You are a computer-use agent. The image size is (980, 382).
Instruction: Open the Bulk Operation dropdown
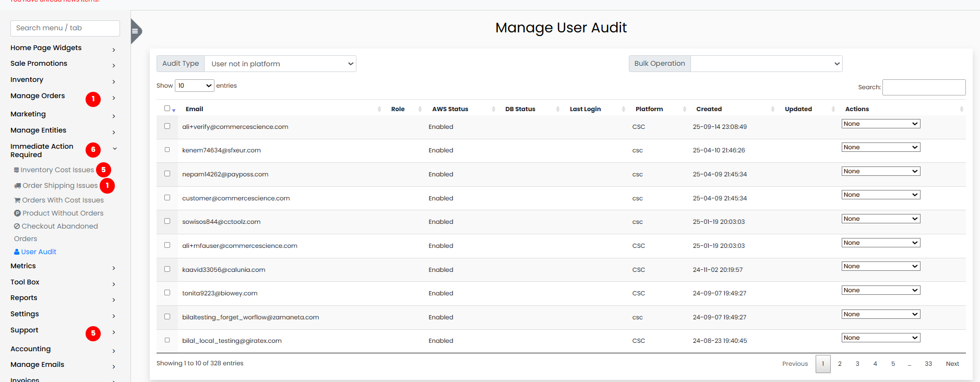[766, 64]
